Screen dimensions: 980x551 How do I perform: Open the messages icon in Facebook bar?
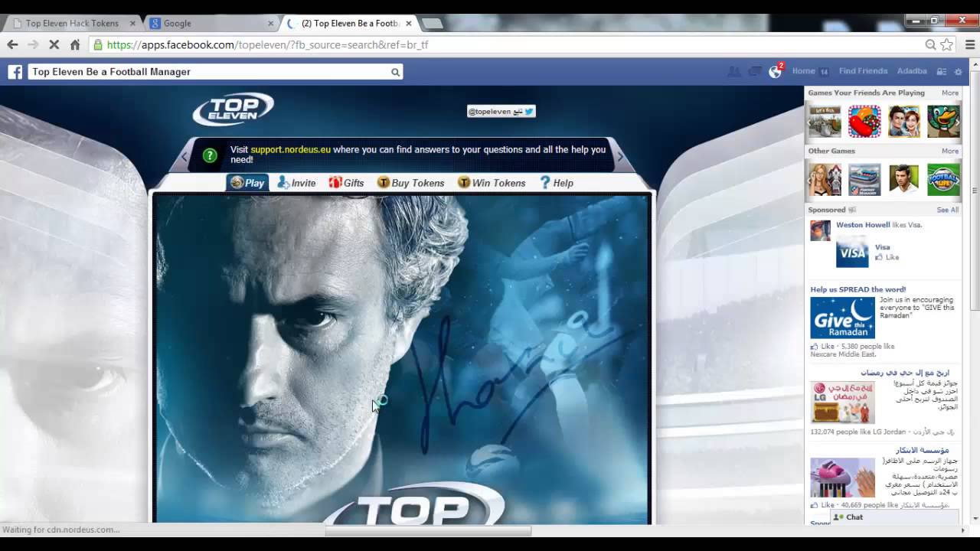tap(754, 71)
